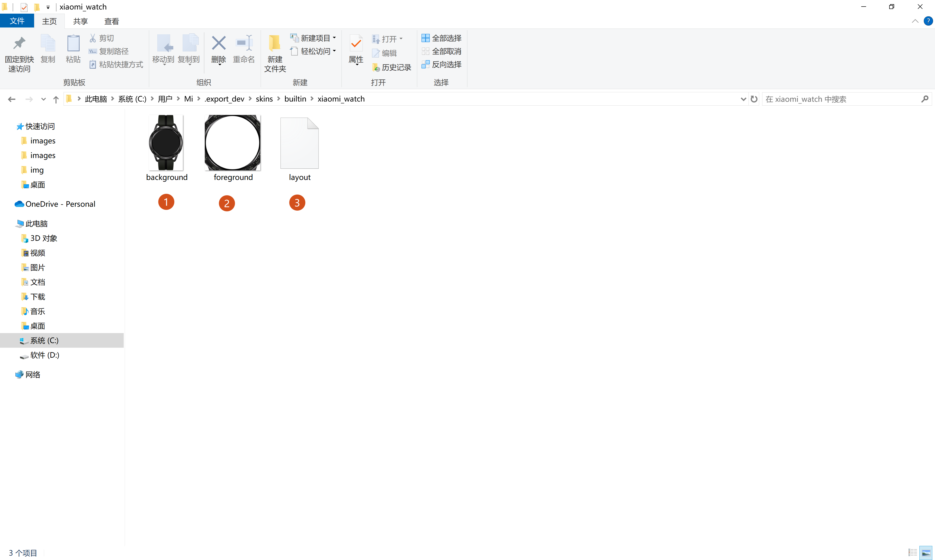Open the View (查看) ribbon tab
Viewport: 935px width, 560px height.
click(111, 21)
